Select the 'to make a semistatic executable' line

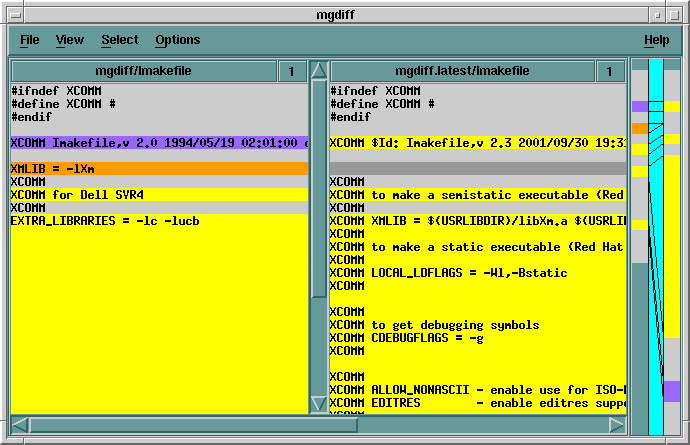[x=478, y=195]
